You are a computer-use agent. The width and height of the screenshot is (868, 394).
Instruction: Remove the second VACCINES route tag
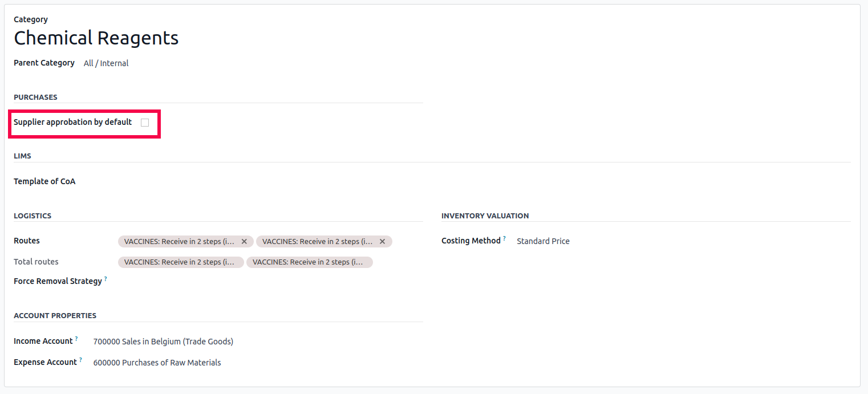(382, 242)
